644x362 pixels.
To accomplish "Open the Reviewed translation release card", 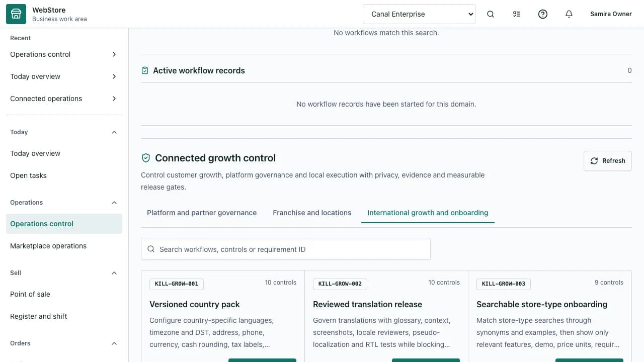I will (x=386, y=316).
